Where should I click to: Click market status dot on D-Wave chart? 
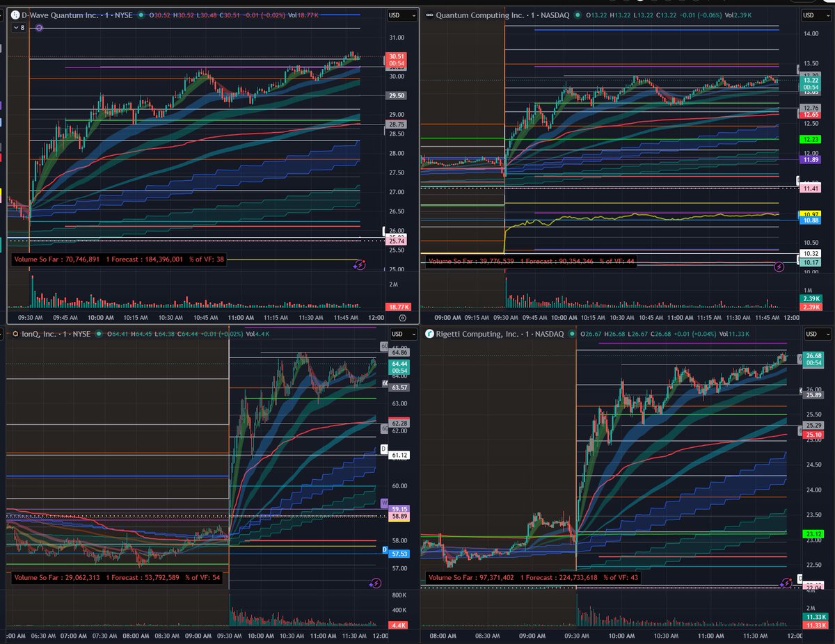click(141, 15)
